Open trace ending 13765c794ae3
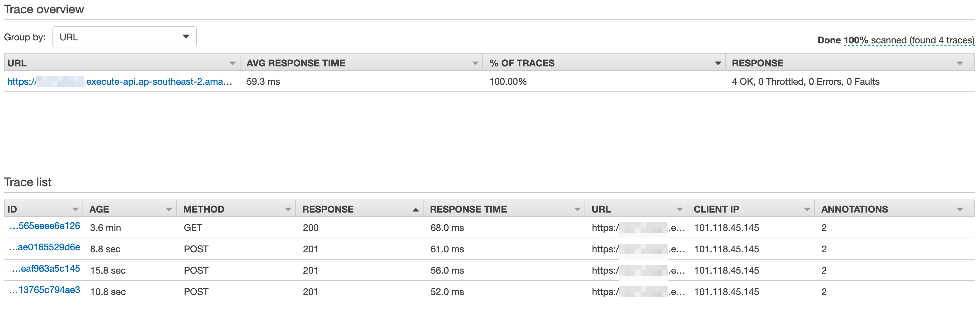The image size is (980, 311). (45, 290)
